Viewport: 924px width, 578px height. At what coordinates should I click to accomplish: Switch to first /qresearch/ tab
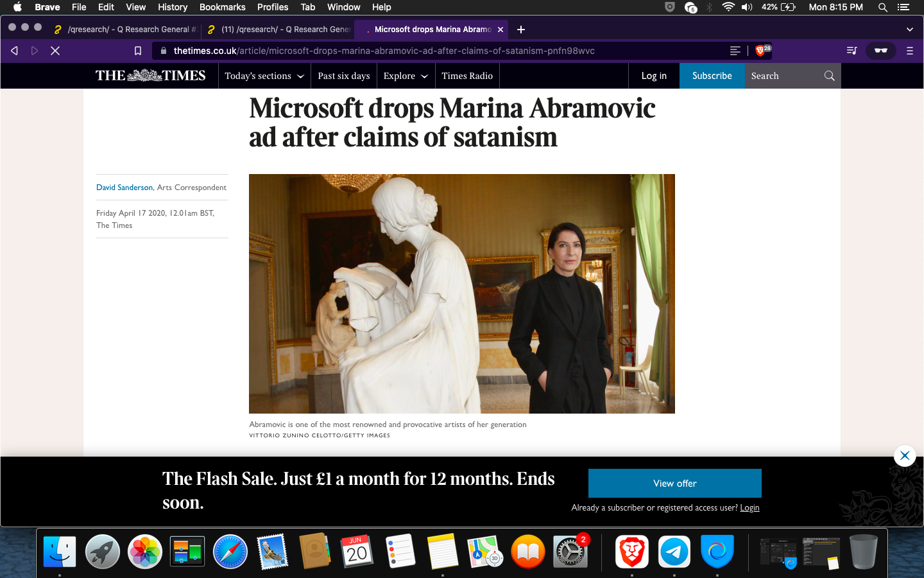click(126, 30)
